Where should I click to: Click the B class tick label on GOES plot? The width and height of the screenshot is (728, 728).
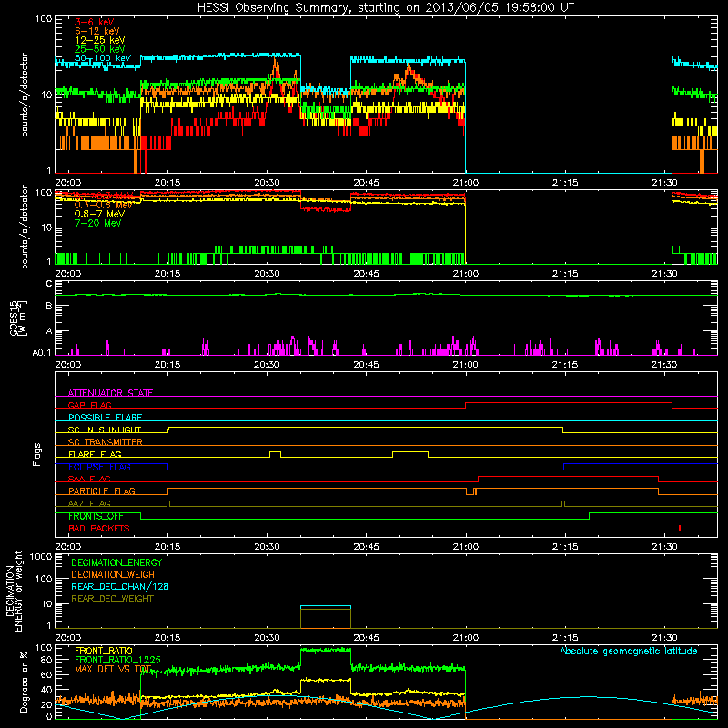tap(49, 306)
